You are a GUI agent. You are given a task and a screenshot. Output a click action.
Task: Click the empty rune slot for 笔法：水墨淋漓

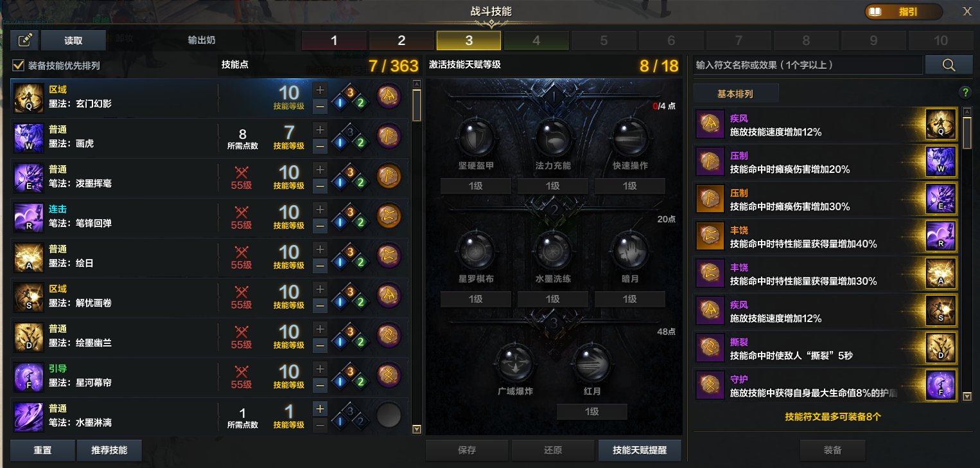(x=389, y=415)
